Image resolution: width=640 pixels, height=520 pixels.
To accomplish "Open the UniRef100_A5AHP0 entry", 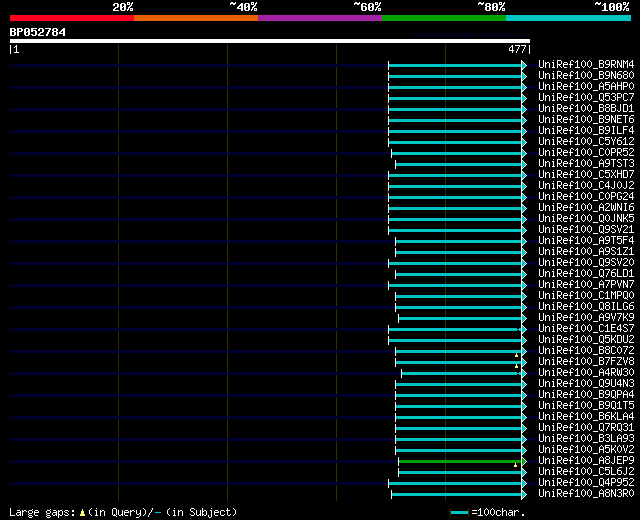I will click(x=586, y=87).
